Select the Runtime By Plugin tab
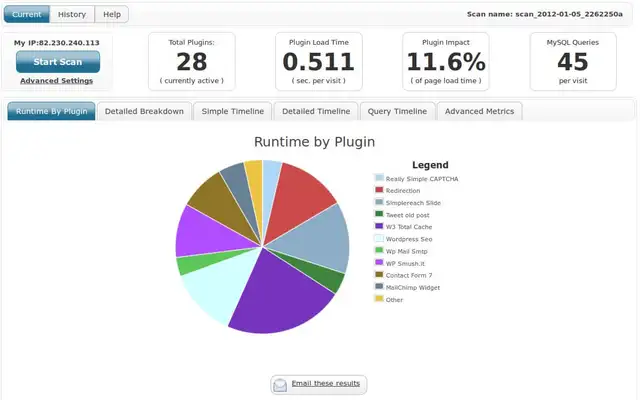 (51, 111)
